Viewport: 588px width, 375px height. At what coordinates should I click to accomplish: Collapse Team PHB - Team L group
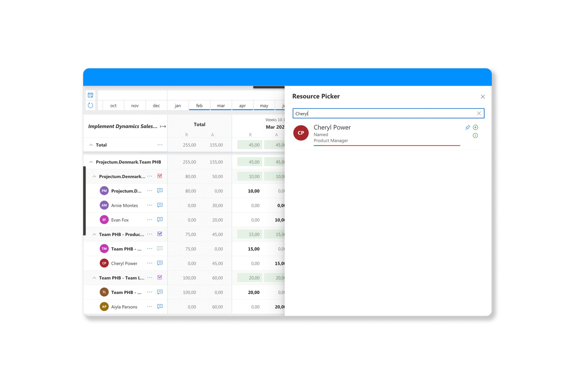tap(94, 278)
